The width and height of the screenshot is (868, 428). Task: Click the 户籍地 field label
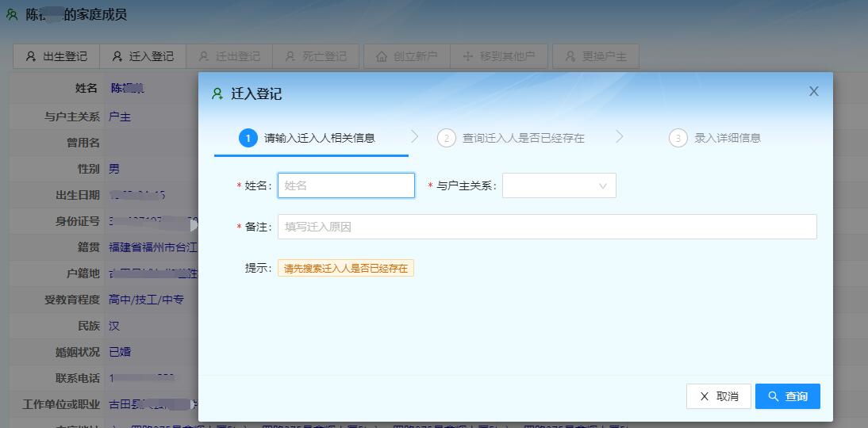tap(83, 273)
